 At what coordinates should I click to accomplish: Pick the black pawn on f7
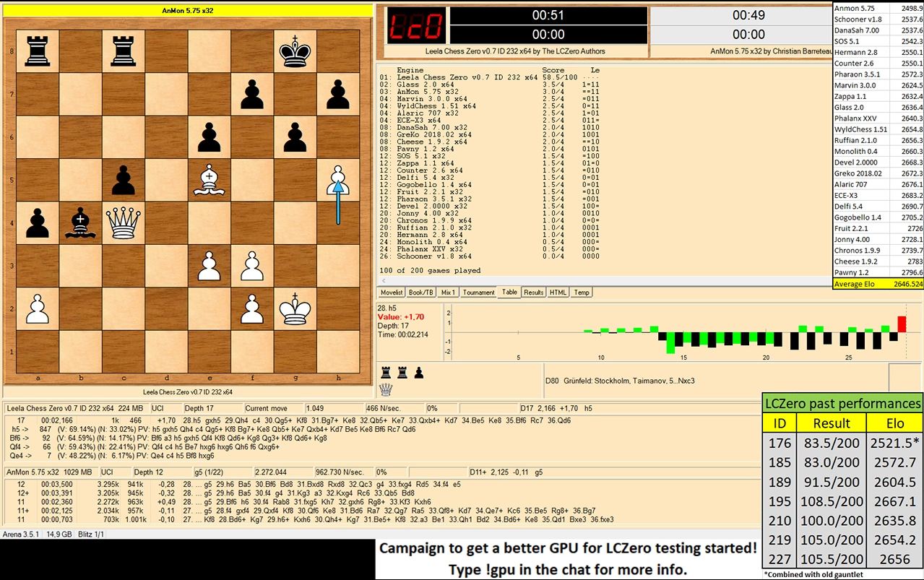pyautogui.click(x=252, y=95)
